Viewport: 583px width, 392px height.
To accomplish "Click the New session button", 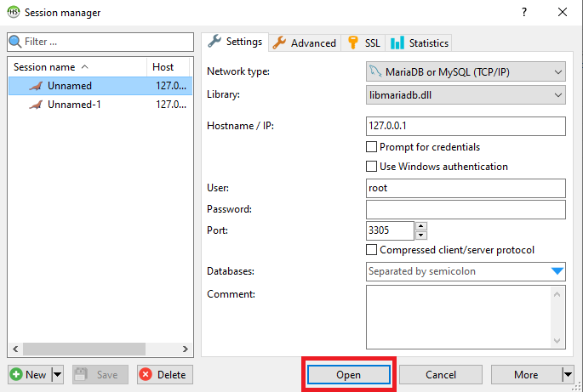I will click(30, 374).
